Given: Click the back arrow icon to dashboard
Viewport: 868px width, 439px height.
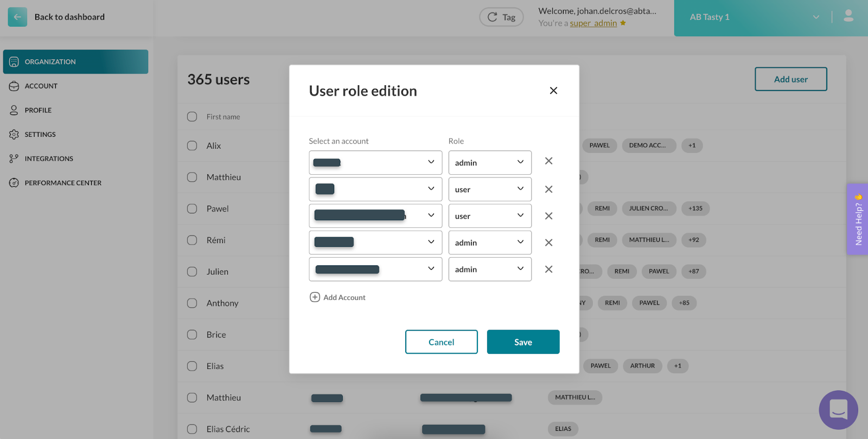Looking at the screenshot, I should click(x=17, y=17).
